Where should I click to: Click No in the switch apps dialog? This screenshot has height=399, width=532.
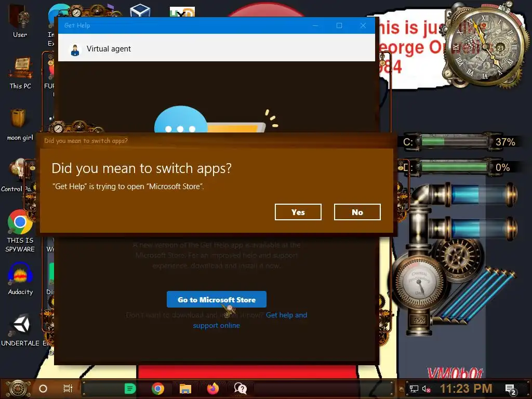[357, 212]
